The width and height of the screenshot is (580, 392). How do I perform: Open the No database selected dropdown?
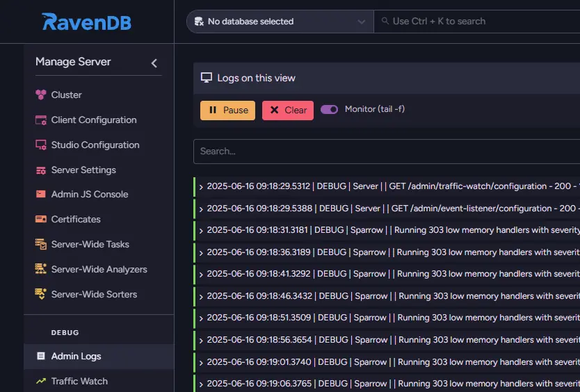point(280,22)
